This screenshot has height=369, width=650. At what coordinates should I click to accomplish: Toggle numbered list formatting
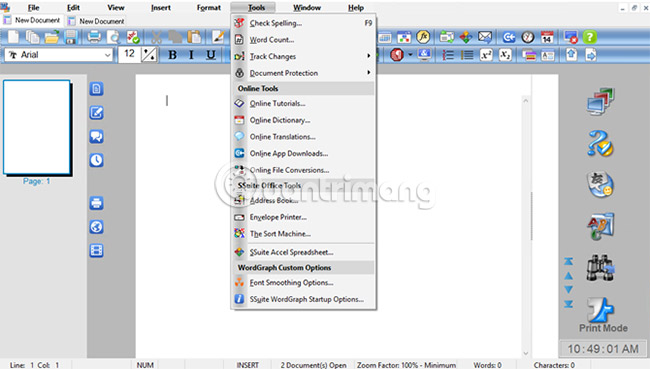448,55
